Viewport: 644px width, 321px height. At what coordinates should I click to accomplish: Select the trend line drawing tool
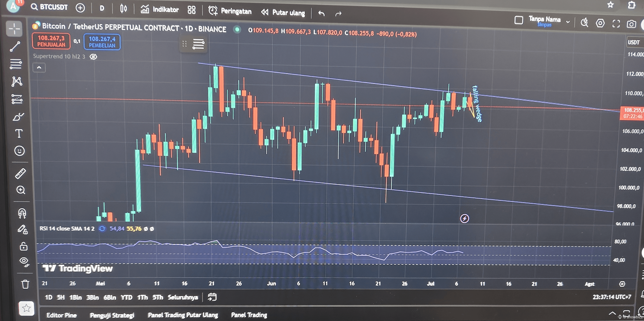click(15, 46)
